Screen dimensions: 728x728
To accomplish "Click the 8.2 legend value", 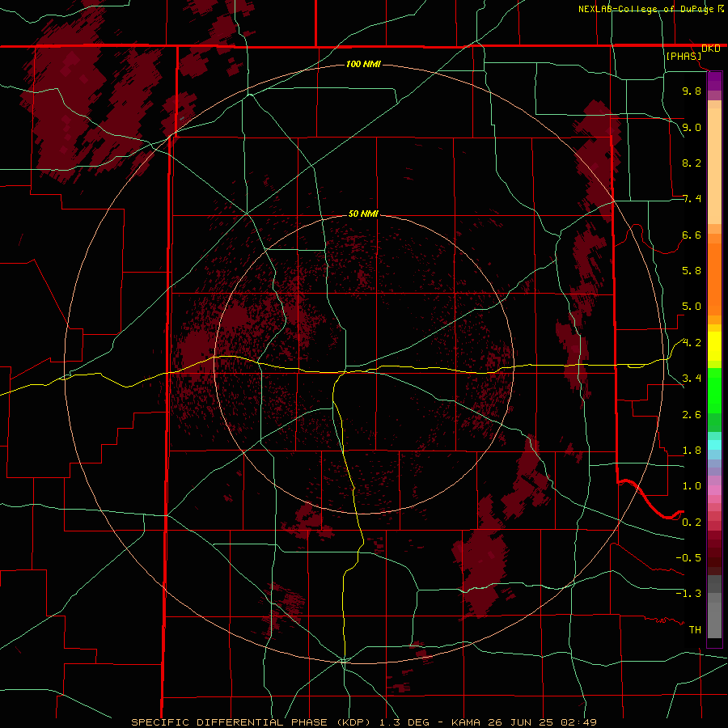I will (692, 163).
